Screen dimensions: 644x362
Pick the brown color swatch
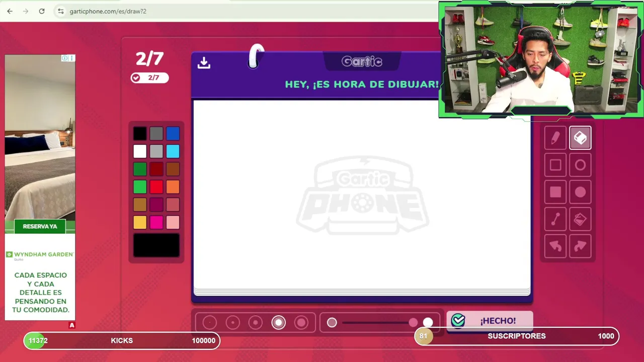[x=173, y=169]
